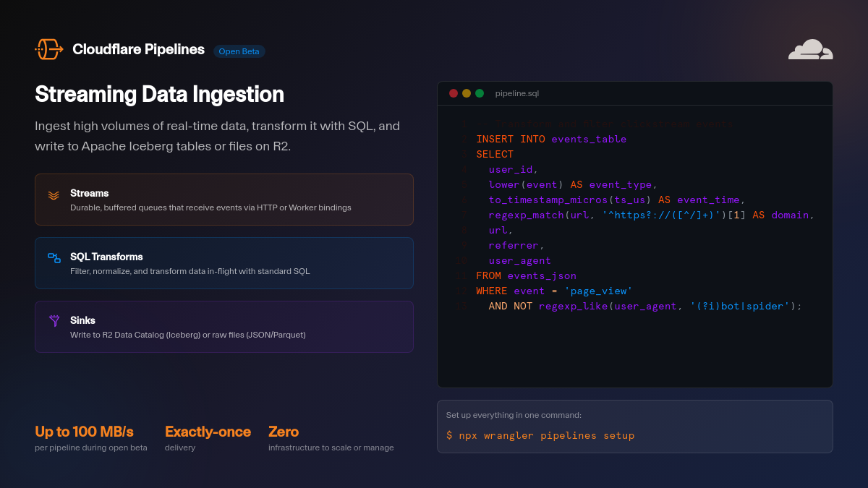
Task: Click the orange Cloudflare Pipelines logo icon
Action: pyautogui.click(x=49, y=49)
